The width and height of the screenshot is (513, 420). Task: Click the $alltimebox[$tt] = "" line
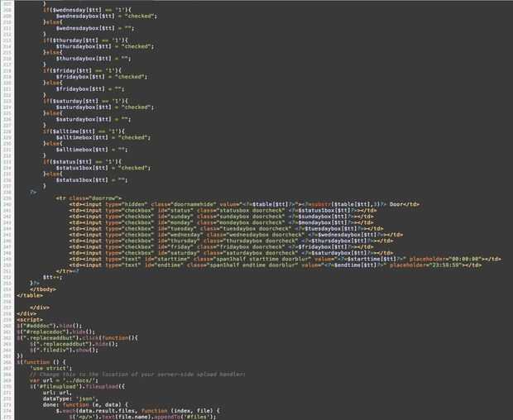click(92, 150)
